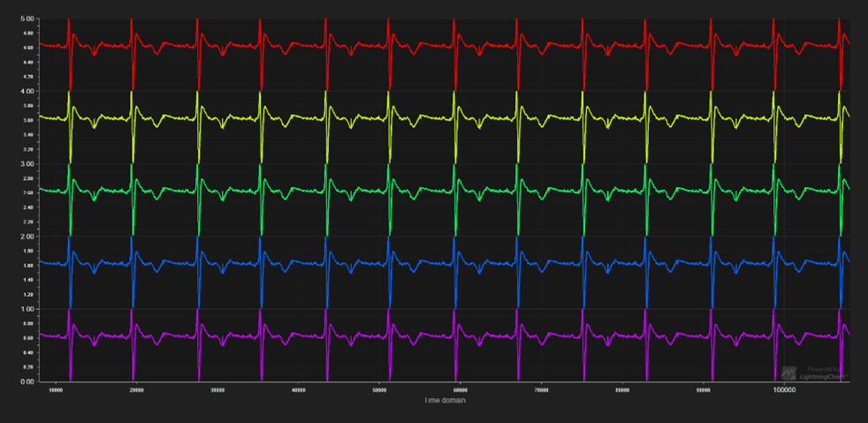Click the 70000 X-axis tick label

tap(541, 389)
